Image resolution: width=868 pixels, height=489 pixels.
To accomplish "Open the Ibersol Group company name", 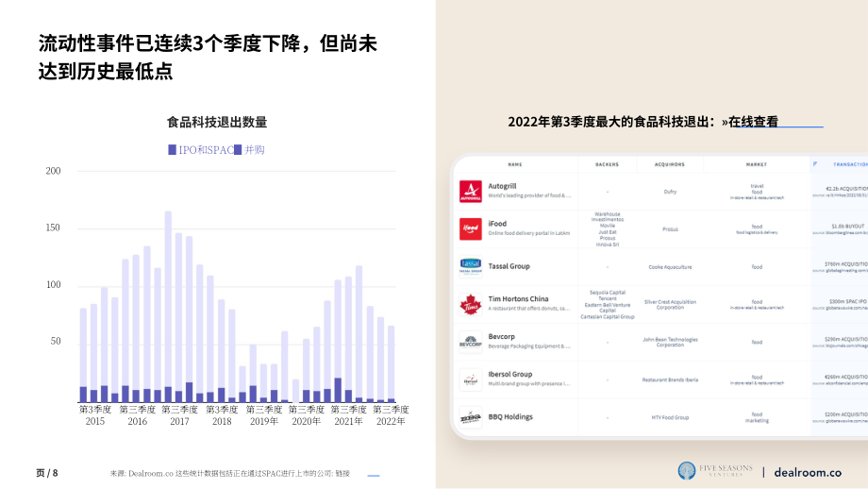I will (509, 375).
